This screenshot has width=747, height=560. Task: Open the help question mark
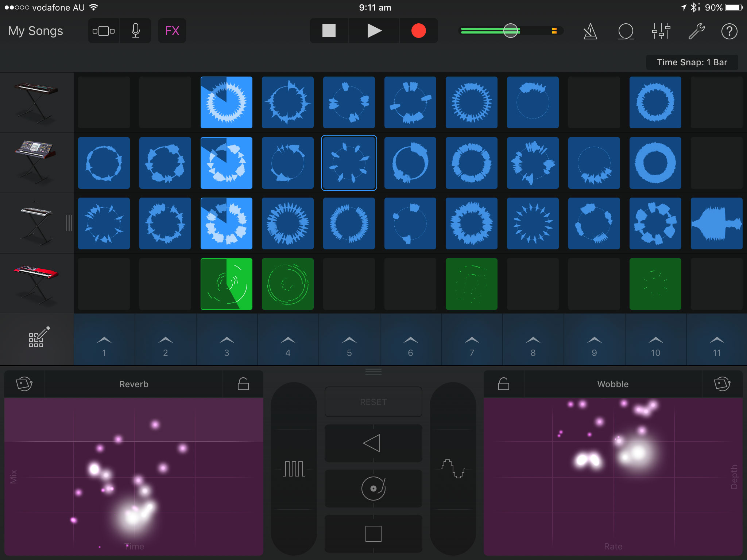pyautogui.click(x=729, y=31)
